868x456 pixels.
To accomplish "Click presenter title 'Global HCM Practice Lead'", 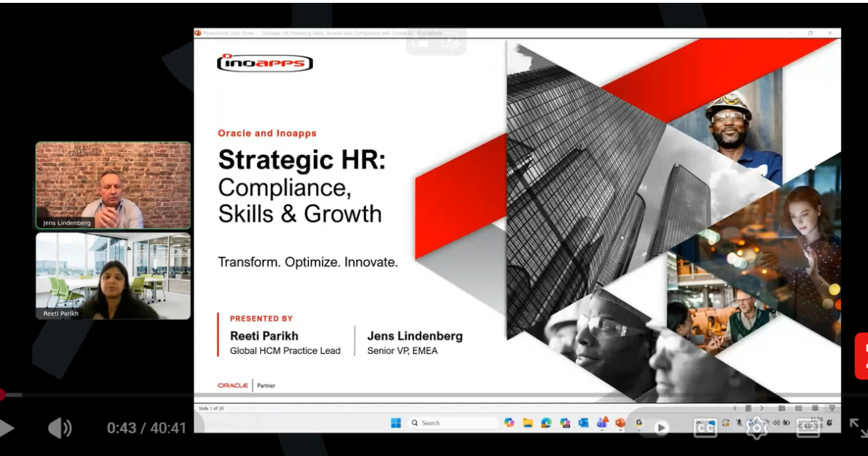I will point(285,351).
